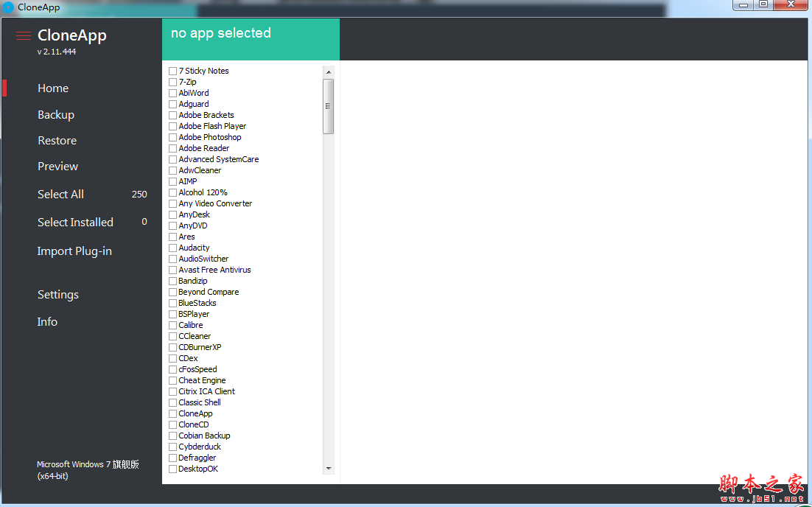812x507 pixels.
Task: Click the app list scrollbar thumb
Action: (x=328, y=106)
